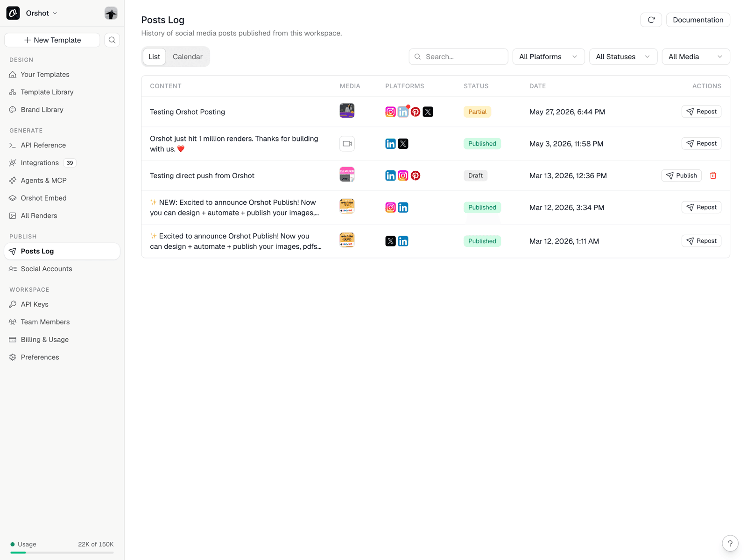The image size is (747, 560).
Task: Open the All Statuses filter dropdown
Action: point(623,56)
